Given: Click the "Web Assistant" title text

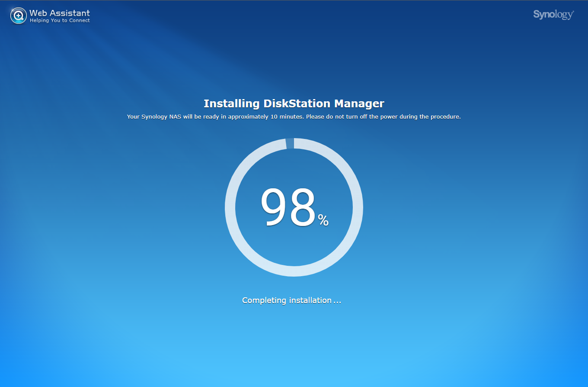Looking at the screenshot, I should pyautogui.click(x=60, y=13).
